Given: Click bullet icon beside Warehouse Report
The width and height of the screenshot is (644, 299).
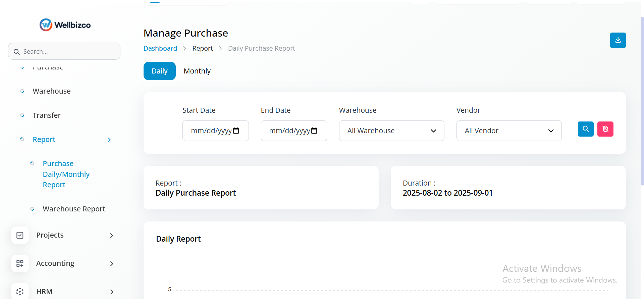Looking at the screenshot, I should coord(32,209).
